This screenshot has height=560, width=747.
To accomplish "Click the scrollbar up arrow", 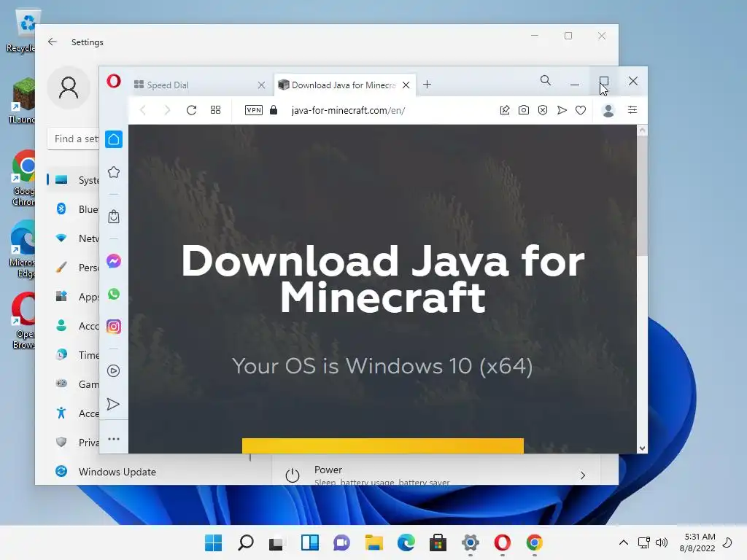I will tap(642, 130).
